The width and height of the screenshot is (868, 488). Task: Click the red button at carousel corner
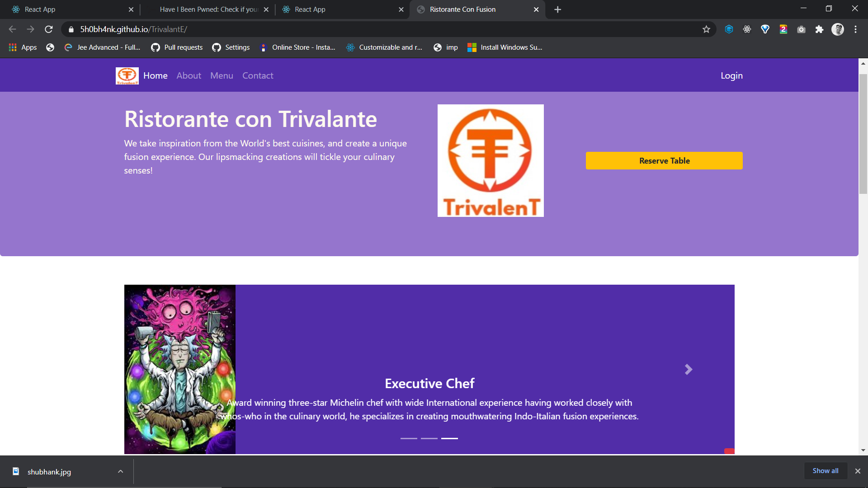(729, 451)
